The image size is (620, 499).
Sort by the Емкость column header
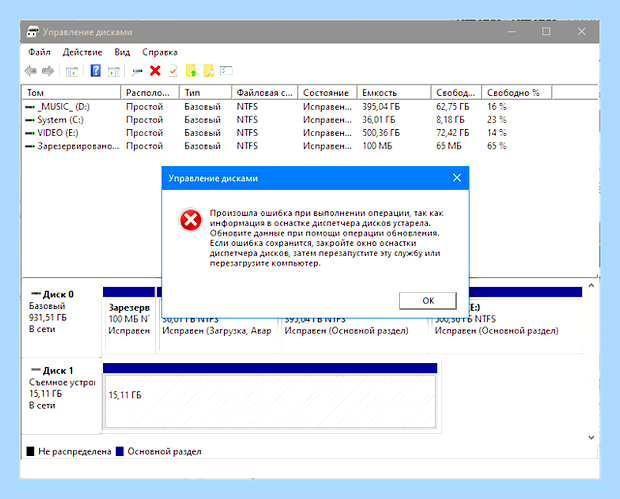click(394, 93)
